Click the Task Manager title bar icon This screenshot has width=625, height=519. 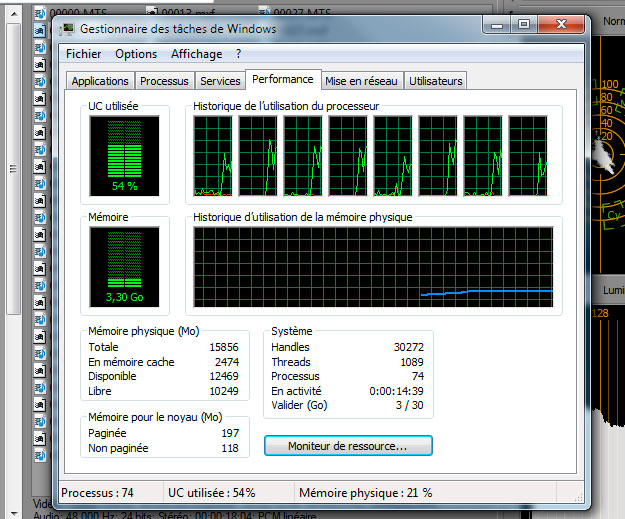coord(67,29)
